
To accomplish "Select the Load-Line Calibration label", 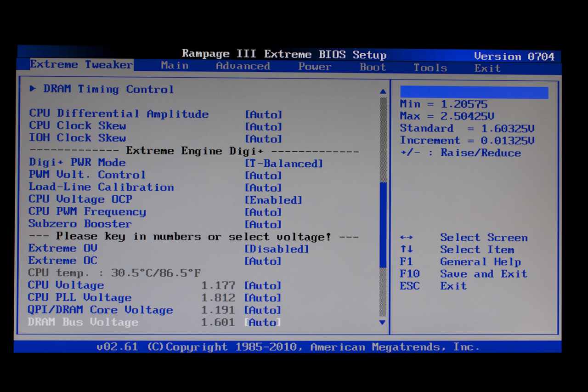I will (102, 187).
